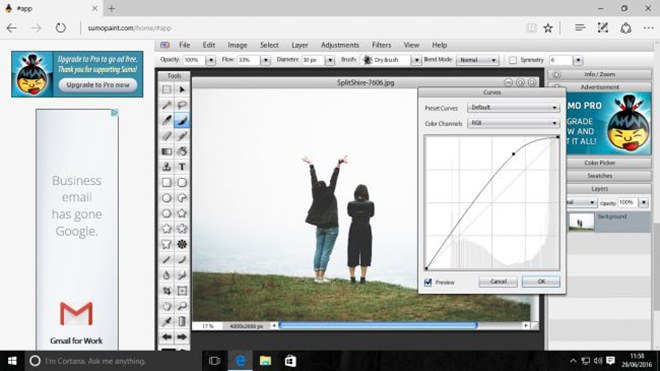Open the Filters menu
The width and height of the screenshot is (660, 371).
coord(381,45)
